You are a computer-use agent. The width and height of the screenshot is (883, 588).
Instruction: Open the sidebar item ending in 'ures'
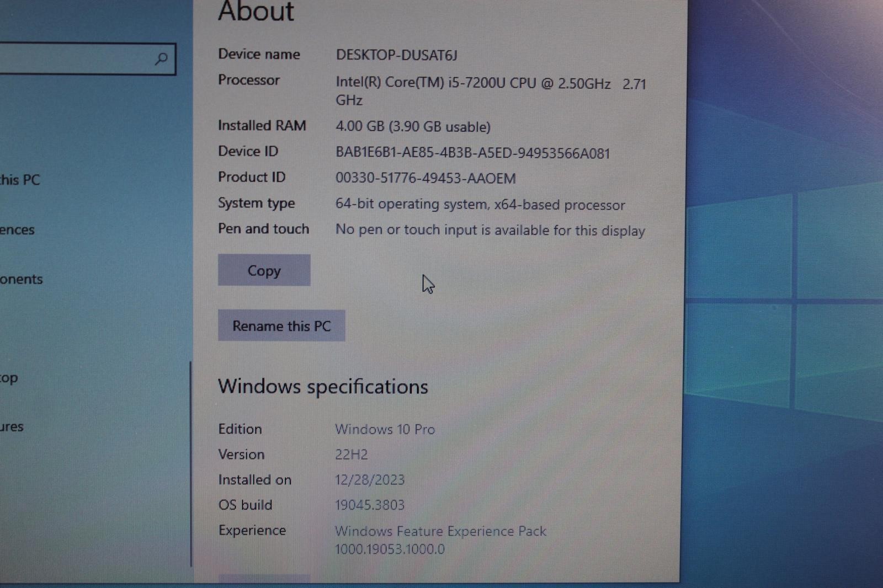click(12, 427)
